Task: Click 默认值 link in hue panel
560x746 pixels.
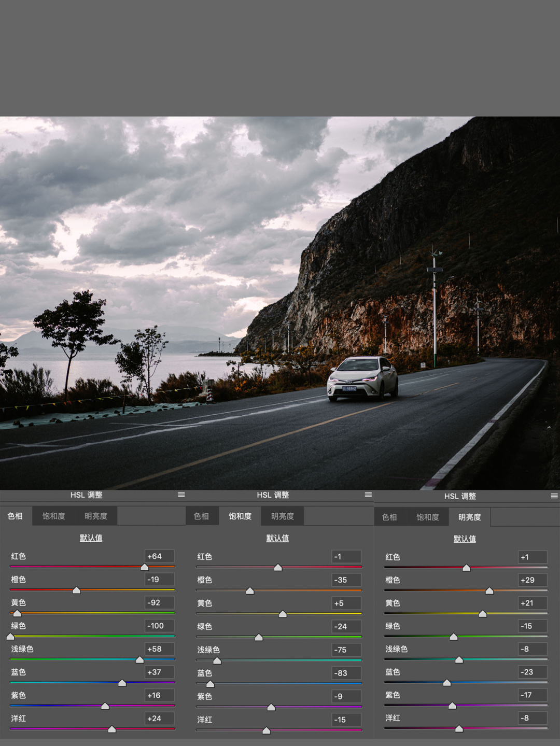Action: pos(91,538)
